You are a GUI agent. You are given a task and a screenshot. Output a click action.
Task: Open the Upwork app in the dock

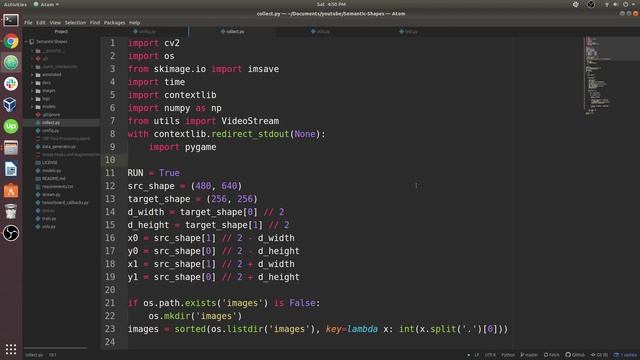click(x=11, y=127)
